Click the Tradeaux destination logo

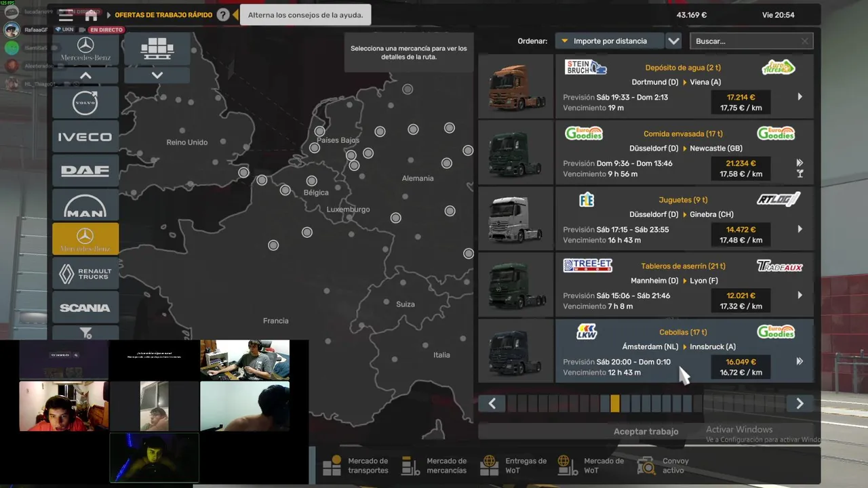779,266
